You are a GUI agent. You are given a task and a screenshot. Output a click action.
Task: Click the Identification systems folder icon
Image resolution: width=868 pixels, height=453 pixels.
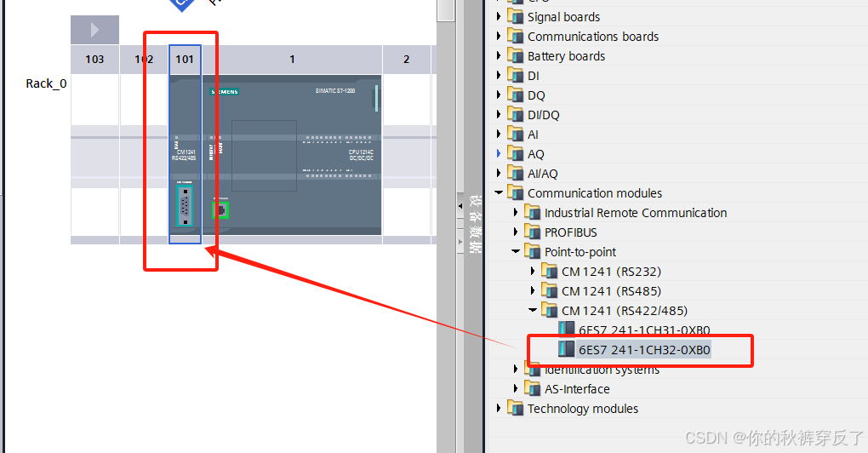click(532, 370)
